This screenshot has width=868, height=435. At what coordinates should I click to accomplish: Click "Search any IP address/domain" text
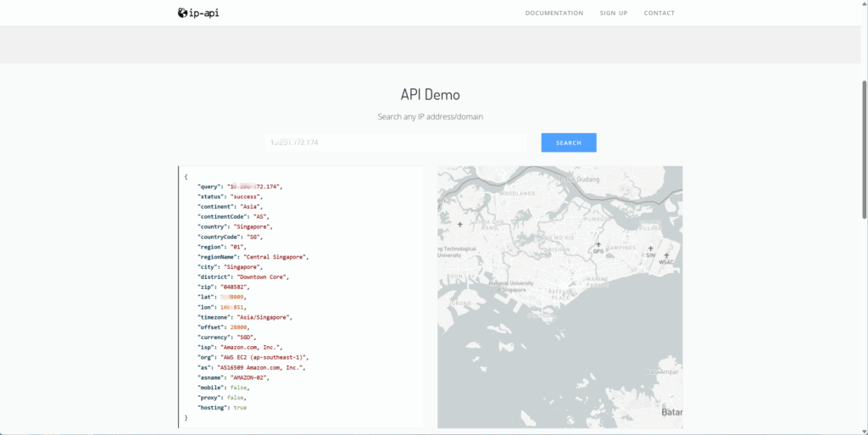430,117
